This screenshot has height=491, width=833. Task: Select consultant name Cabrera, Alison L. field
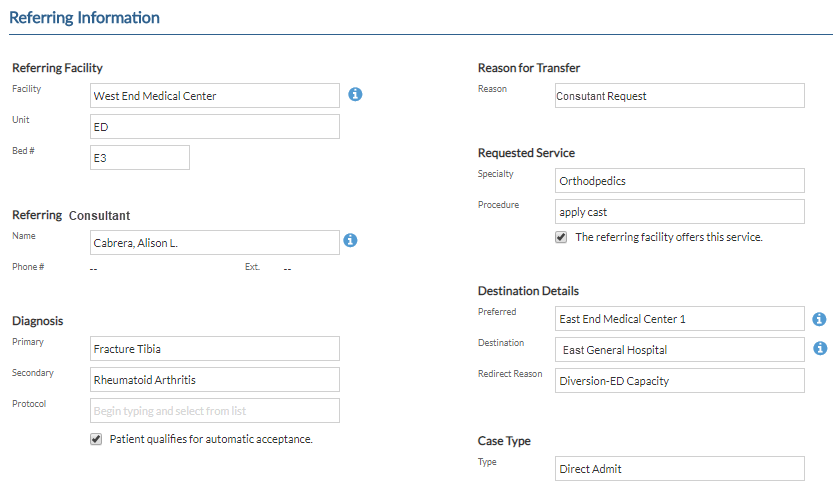(215, 243)
